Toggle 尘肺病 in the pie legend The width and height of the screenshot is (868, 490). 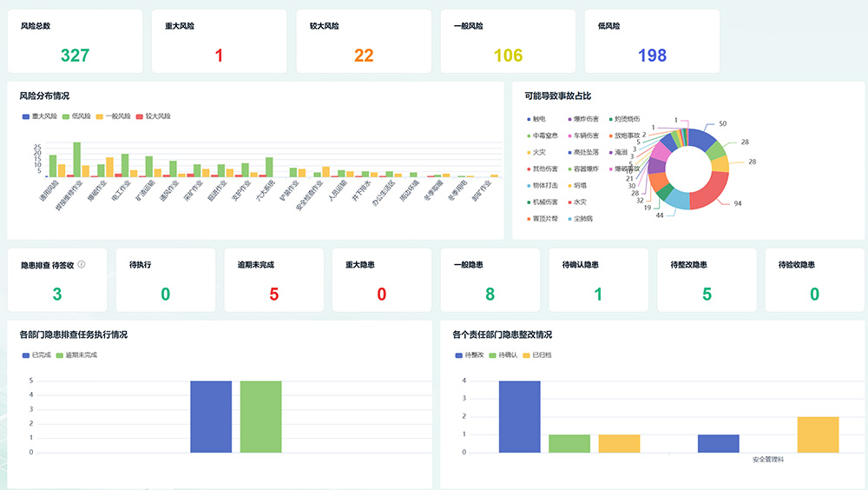pos(581,219)
